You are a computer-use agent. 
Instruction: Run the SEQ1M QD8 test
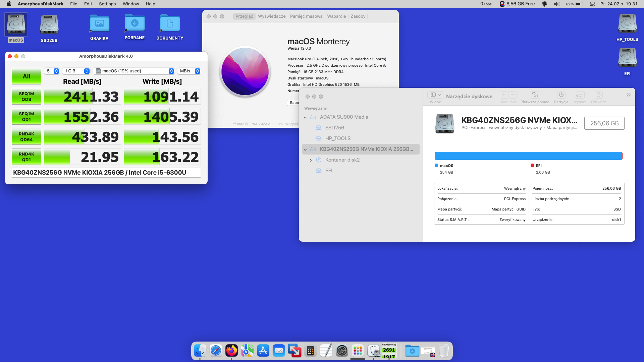26,97
